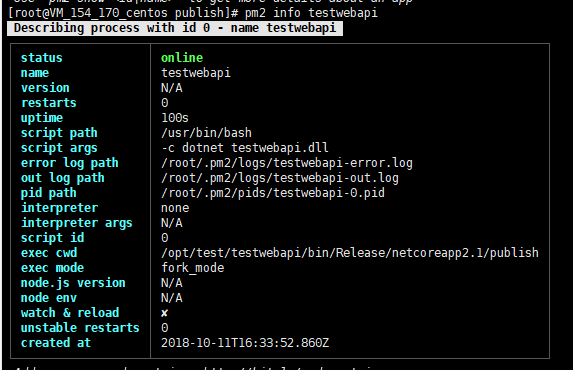
Task: Select the 0 value for unstable restarts
Action: pos(165,328)
